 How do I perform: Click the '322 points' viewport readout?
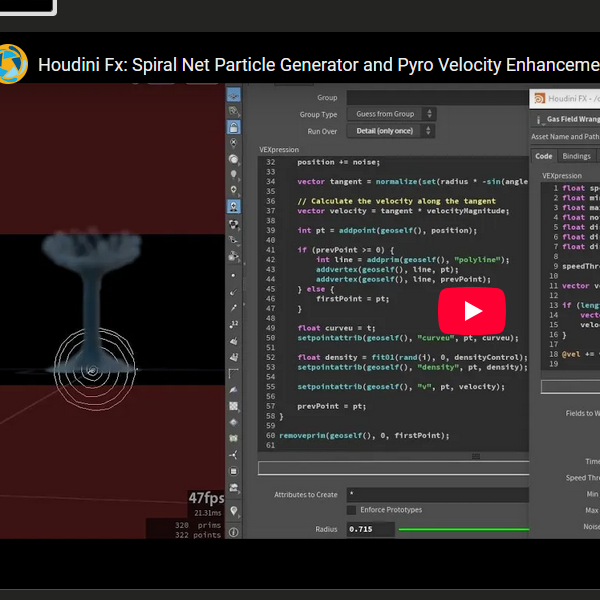coord(198,535)
